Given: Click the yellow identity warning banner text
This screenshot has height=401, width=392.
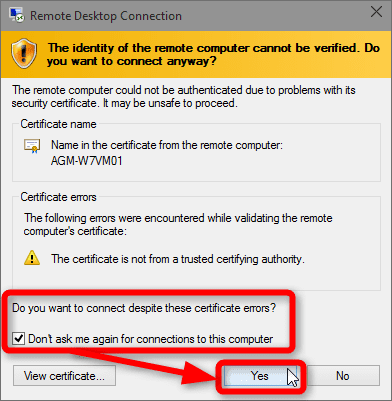Looking at the screenshot, I should tap(213, 54).
